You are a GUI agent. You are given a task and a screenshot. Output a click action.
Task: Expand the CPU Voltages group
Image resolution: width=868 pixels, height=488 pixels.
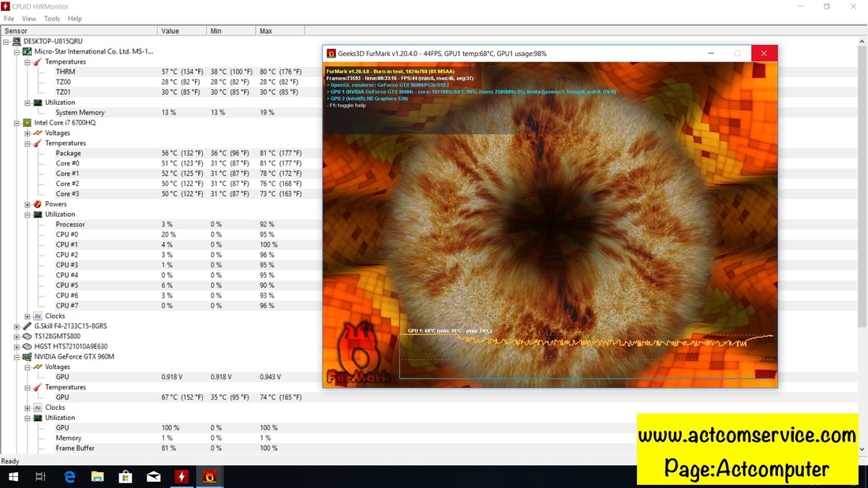(x=27, y=133)
